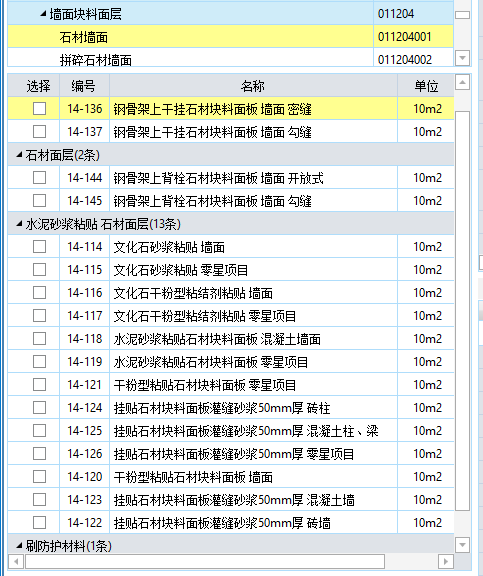The width and height of the screenshot is (483, 576).
Task: Select 挂贴石材块料面板灌缝砂浆50mm厚 砖柱
Action: [x=222, y=408]
